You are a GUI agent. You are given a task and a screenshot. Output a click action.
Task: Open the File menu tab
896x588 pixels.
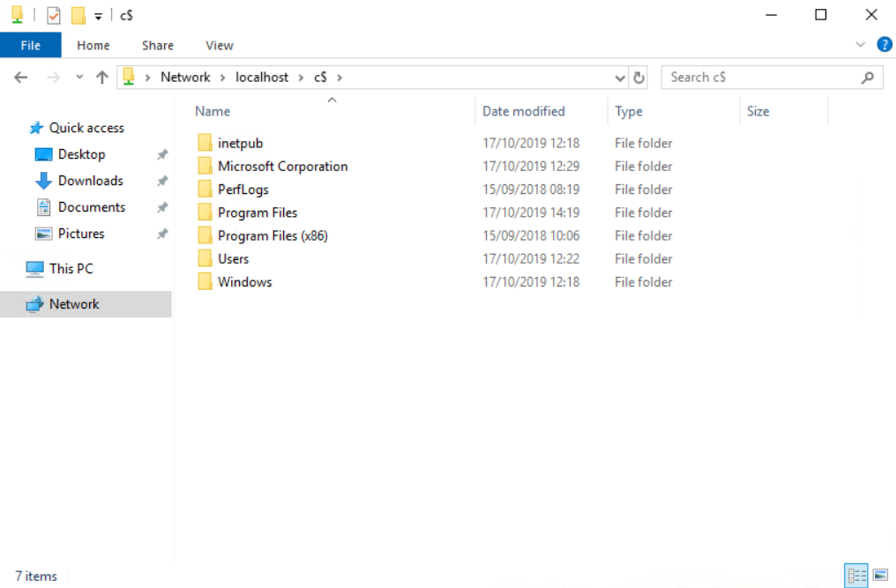click(x=31, y=45)
